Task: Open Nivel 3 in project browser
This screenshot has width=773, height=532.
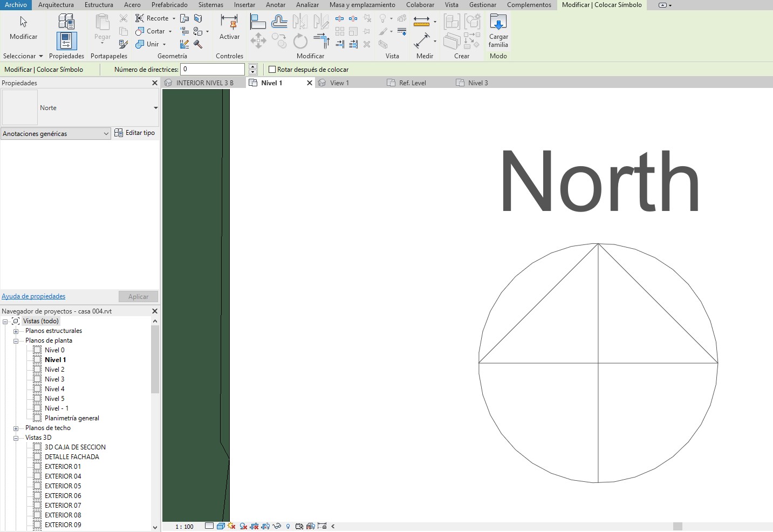Action: [54, 379]
